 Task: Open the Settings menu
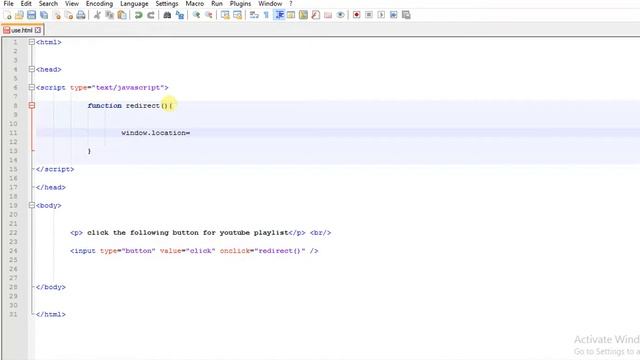167,4
